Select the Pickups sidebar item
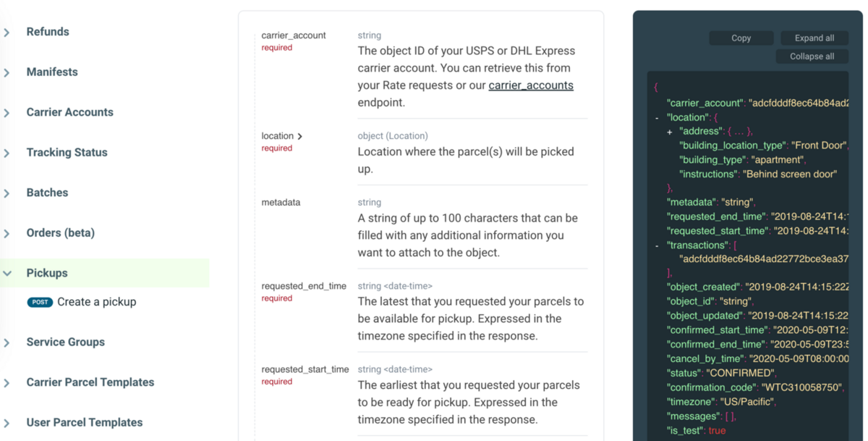 (47, 273)
